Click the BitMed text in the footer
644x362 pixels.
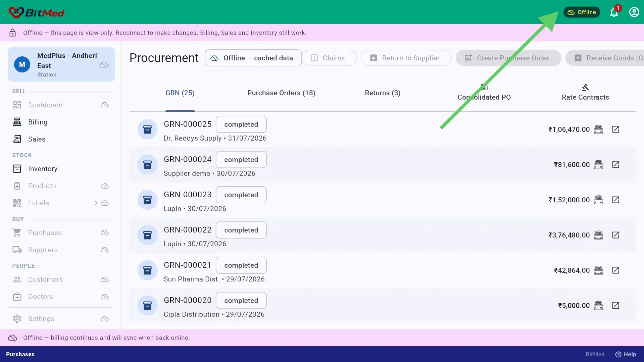click(595, 354)
